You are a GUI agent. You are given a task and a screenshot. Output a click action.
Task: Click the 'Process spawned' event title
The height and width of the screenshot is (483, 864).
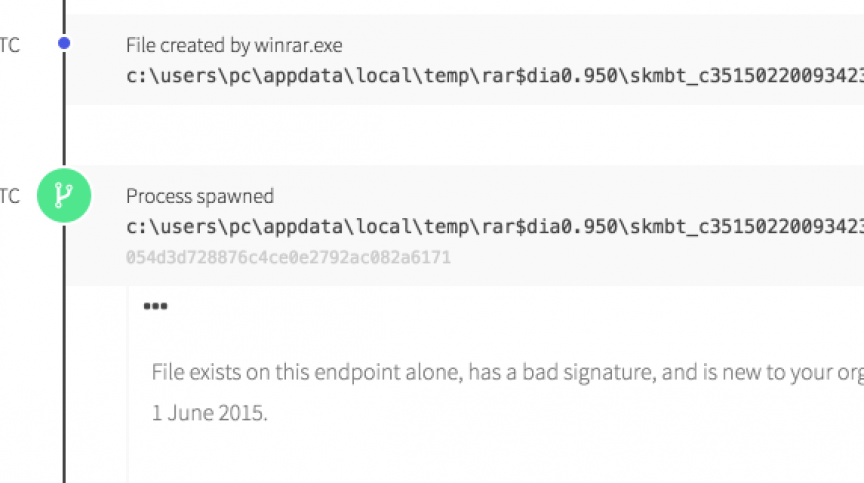(199, 196)
